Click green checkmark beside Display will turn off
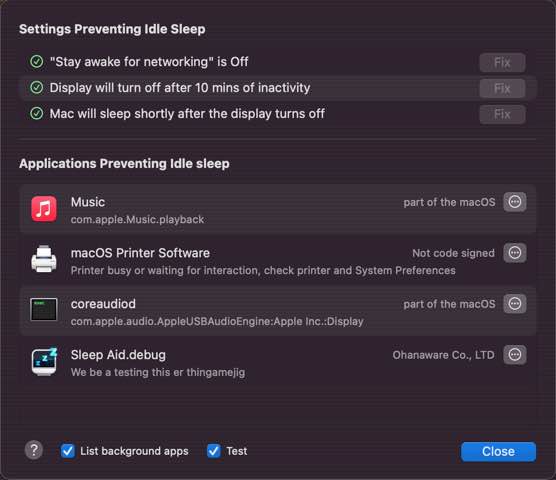 tap(37, 87)
